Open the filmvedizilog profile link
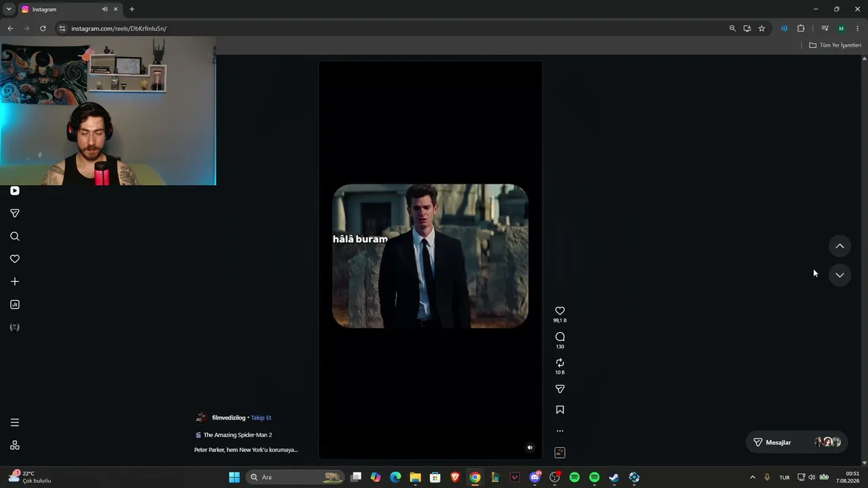 [x=229, y=418]
